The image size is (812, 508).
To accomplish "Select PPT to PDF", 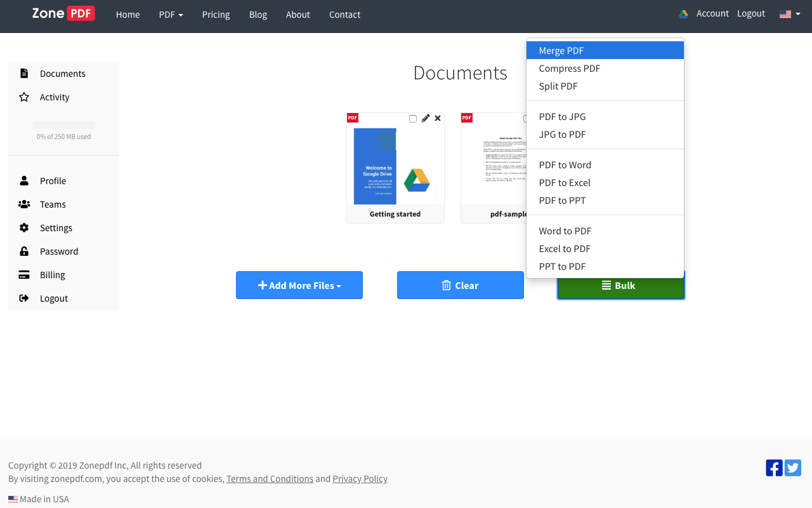I will [605, 266].
